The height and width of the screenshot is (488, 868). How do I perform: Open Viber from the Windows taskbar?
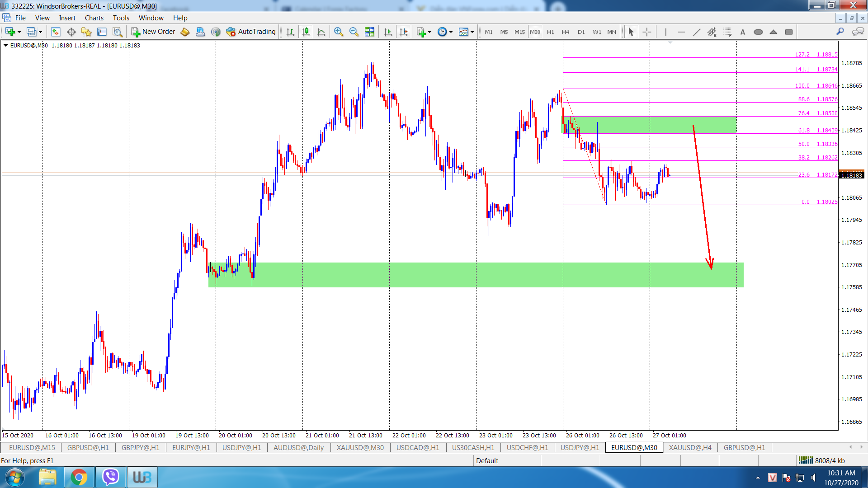click(110, 477)
